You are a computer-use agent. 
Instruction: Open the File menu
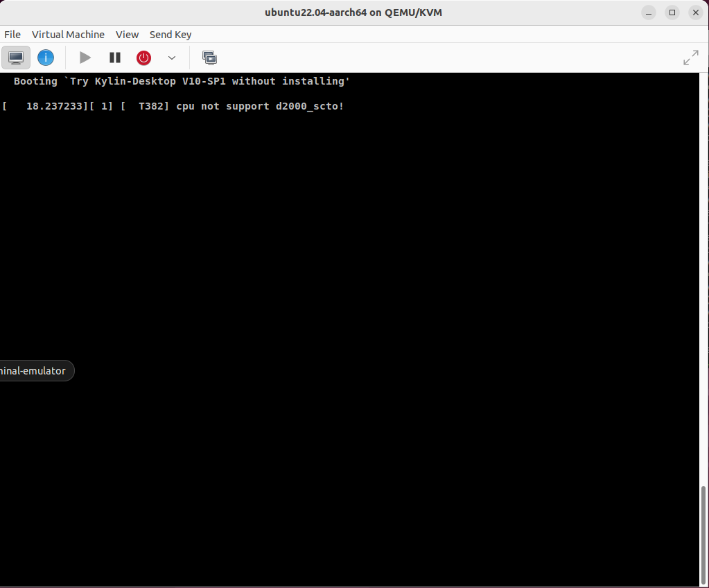[x=12, y=35]
